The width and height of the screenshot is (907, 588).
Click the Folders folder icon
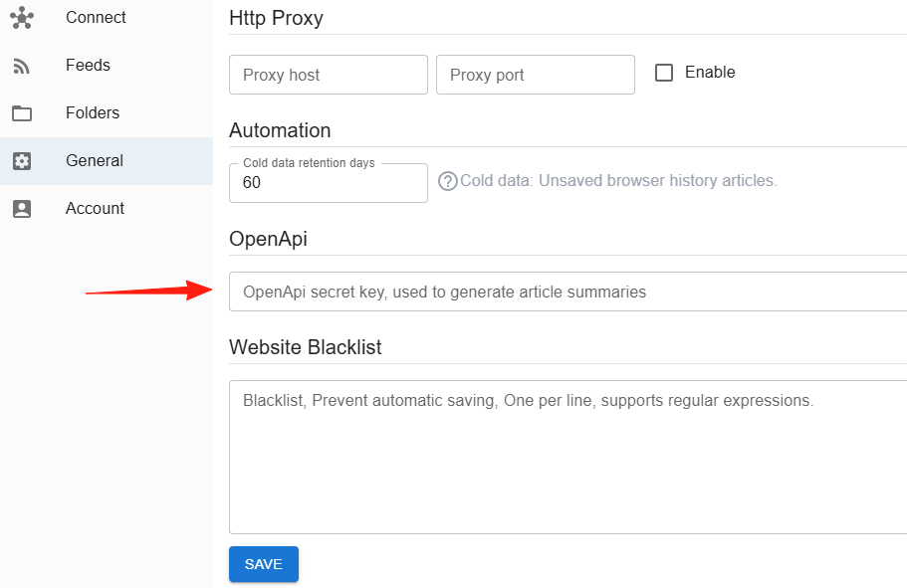pos(22,113)
